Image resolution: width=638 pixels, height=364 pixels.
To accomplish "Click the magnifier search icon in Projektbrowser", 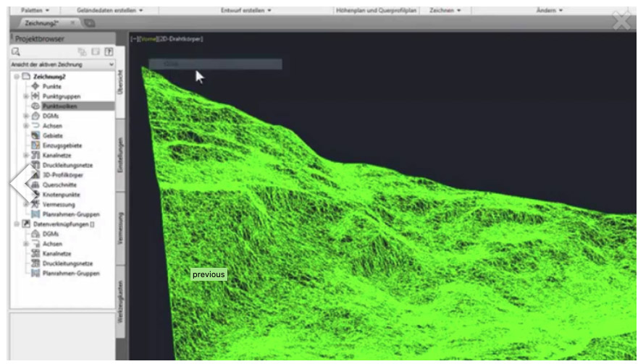I will pyautogui.click(x=15, y=52).
